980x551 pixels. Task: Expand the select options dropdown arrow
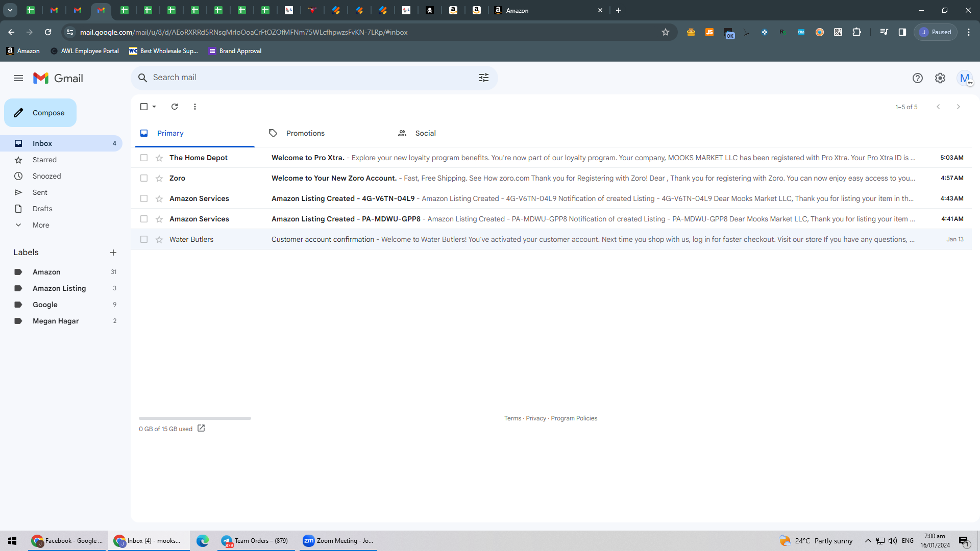[x=154, y=107]
